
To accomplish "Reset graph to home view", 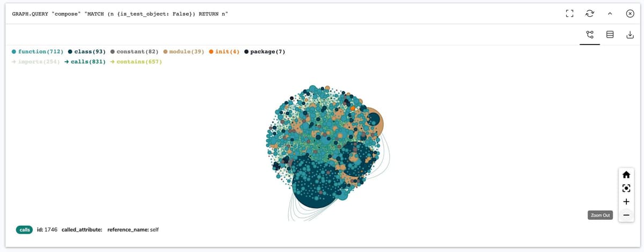I will click(x=626, y=175).
